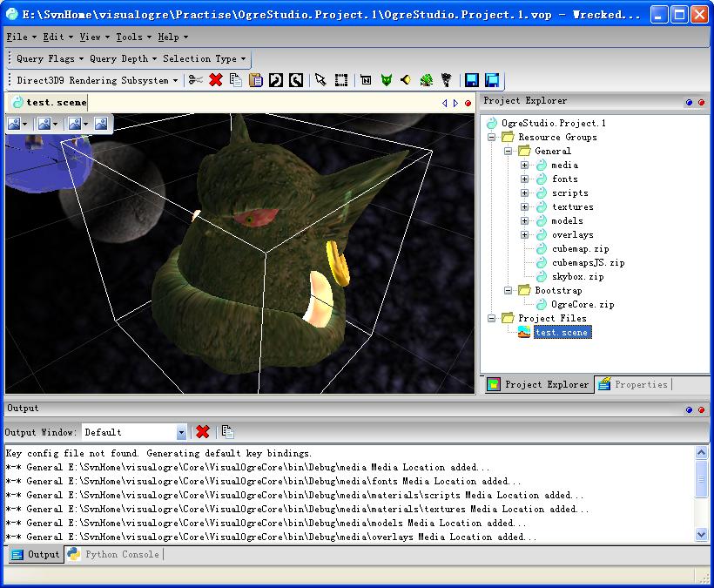Open the Edit menu

(x=57, y=37)
